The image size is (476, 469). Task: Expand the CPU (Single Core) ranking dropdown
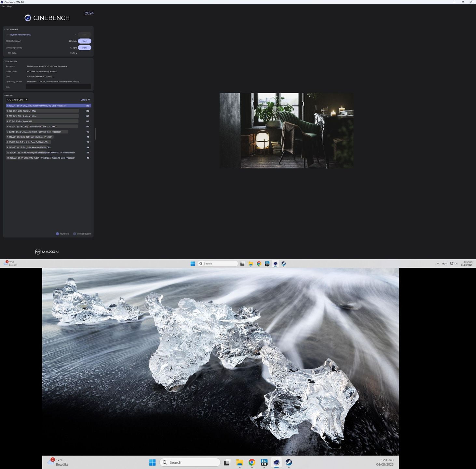[17, 100]
